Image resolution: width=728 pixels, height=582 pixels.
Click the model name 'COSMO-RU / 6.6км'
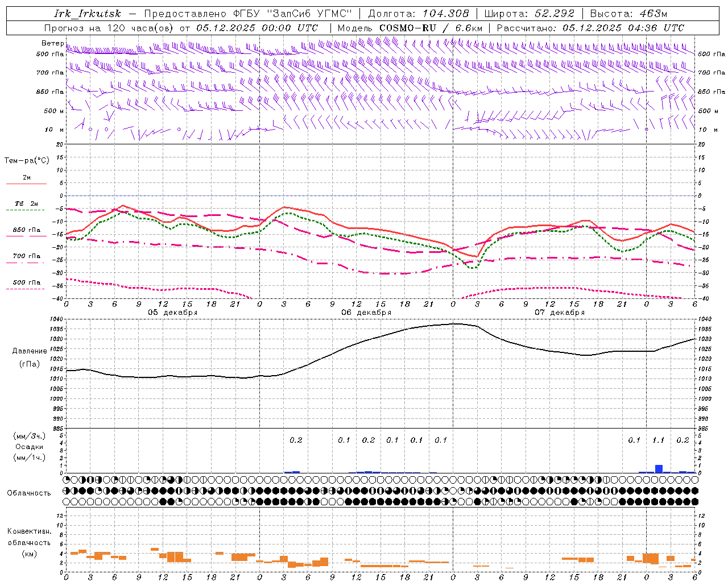(431, 28)
